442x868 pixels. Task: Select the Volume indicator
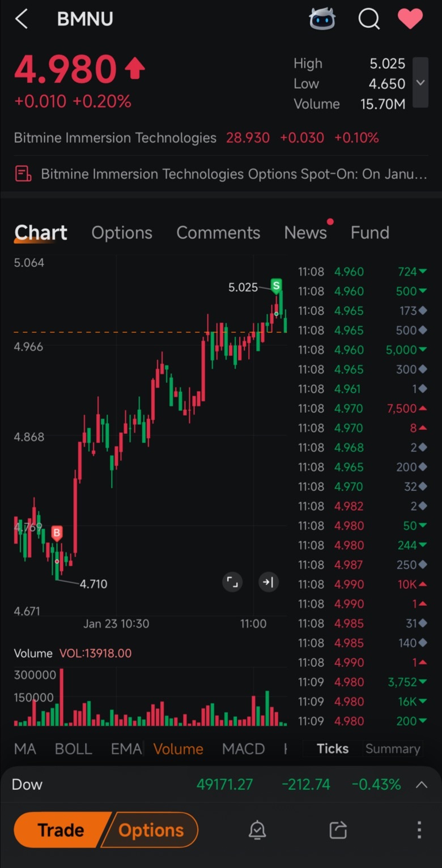(178, 749)
